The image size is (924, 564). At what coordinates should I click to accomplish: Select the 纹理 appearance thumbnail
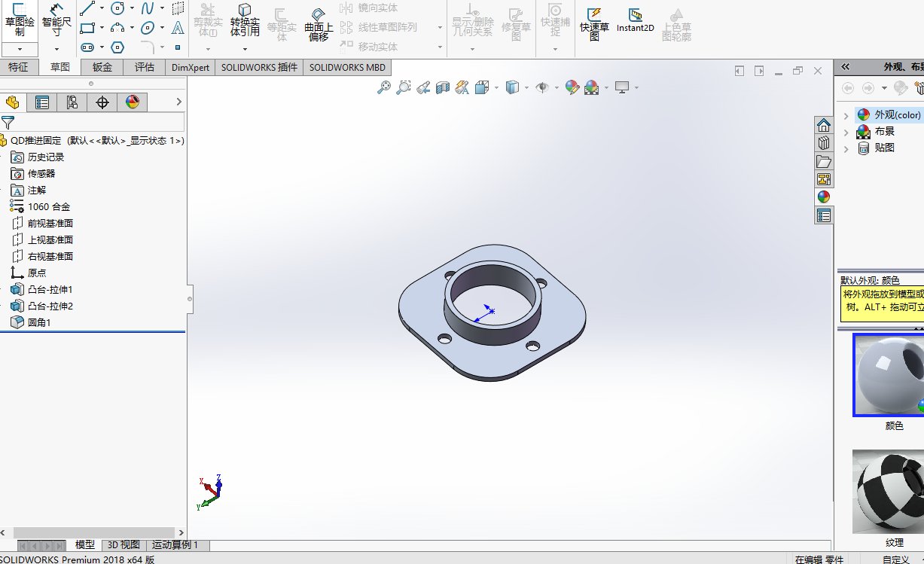pyautogui.click(x=890, y=492)
